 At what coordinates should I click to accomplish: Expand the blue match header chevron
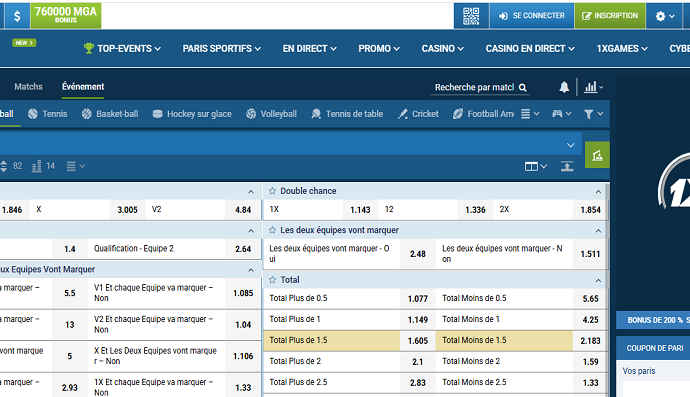pyautogui.click(x=570, y=145)
